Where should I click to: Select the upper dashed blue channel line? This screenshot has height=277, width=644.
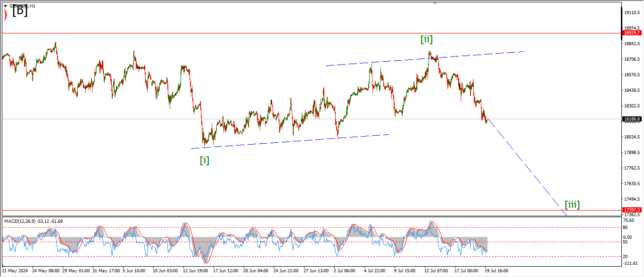click(424, 58)
